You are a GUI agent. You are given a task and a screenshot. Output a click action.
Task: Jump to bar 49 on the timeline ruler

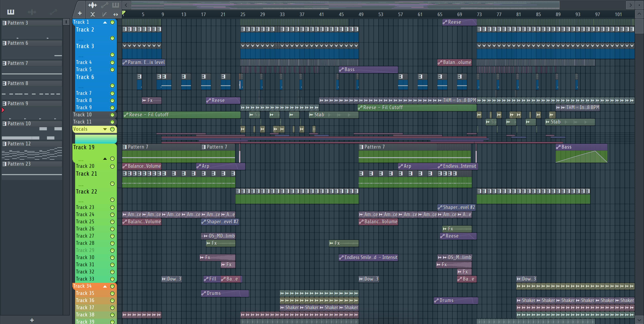tap(361, 15)
